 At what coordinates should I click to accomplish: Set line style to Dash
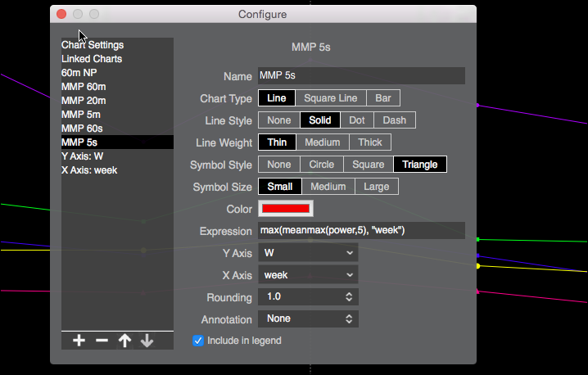[395, 120]
